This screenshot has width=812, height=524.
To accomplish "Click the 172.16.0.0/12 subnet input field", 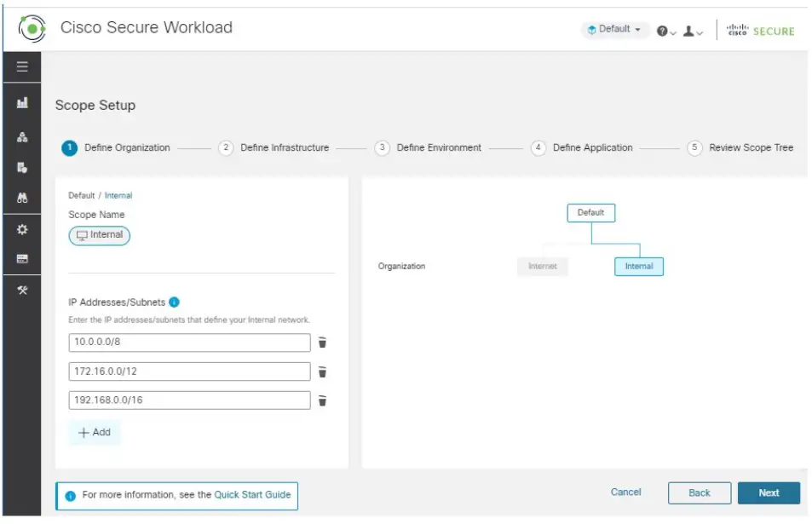I will click(189, 371).
